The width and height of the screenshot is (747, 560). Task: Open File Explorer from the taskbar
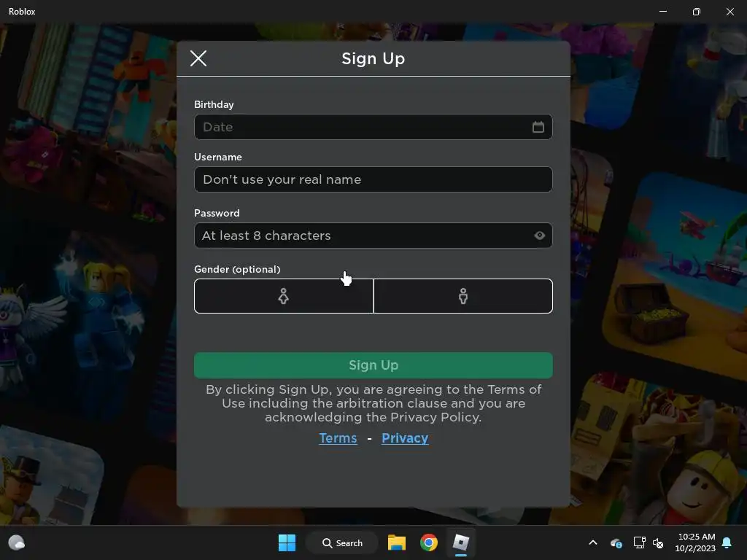[x=396, y=542]
